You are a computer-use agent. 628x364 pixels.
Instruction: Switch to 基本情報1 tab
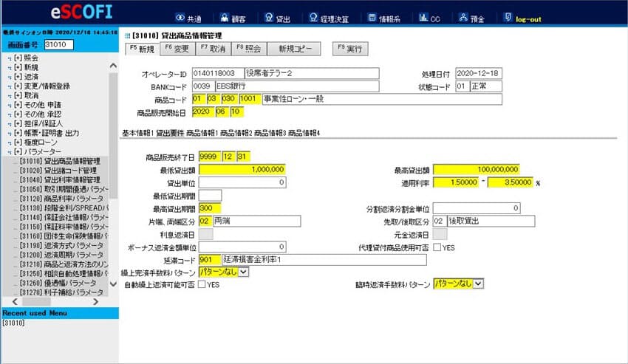[x=137, y=133]
